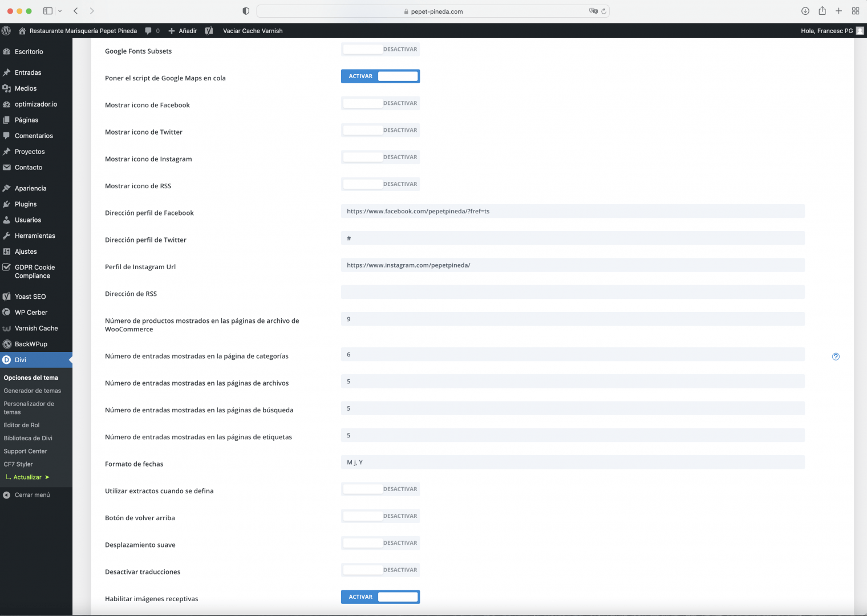867x616 pixels.
Task: Click the BackWPup icon in sidebar
Action: click(7, 344)
